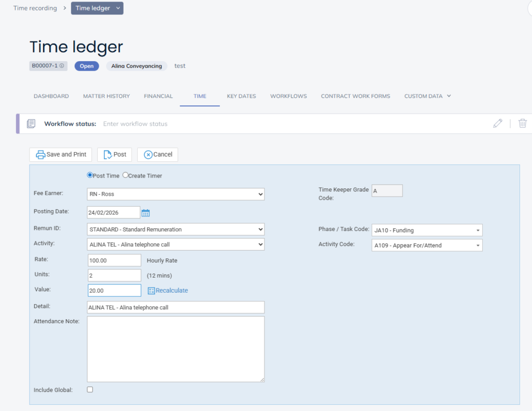Select the Create Timer radio option
This screenshot has height=411, width=532.
coord(125,175)
